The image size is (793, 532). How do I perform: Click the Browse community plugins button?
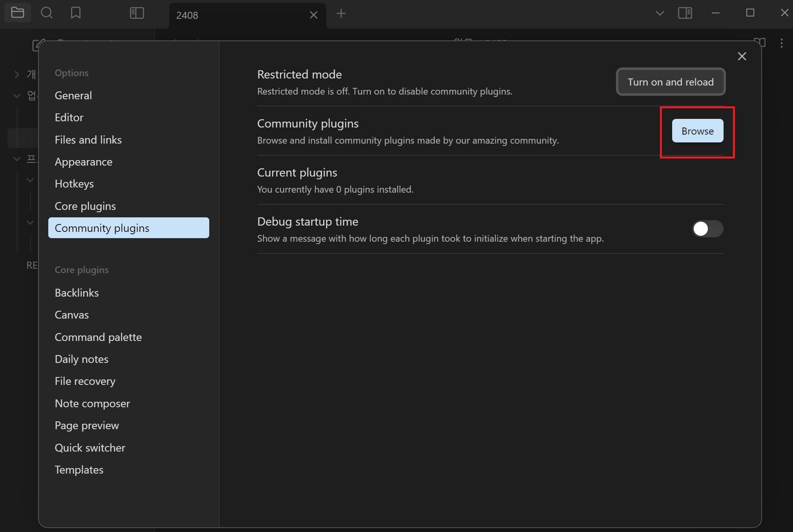coord(697,131)
